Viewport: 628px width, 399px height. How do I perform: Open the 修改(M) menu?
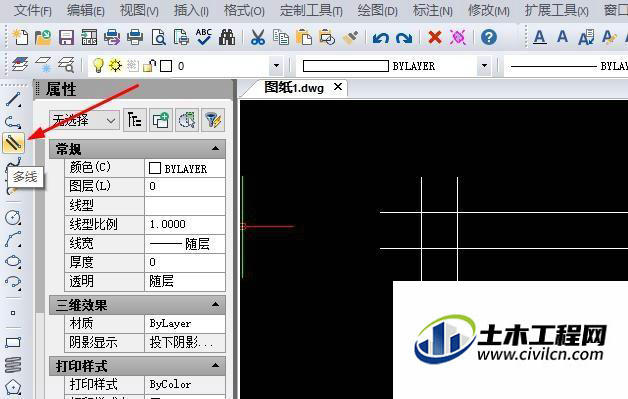tap(489, 10)
